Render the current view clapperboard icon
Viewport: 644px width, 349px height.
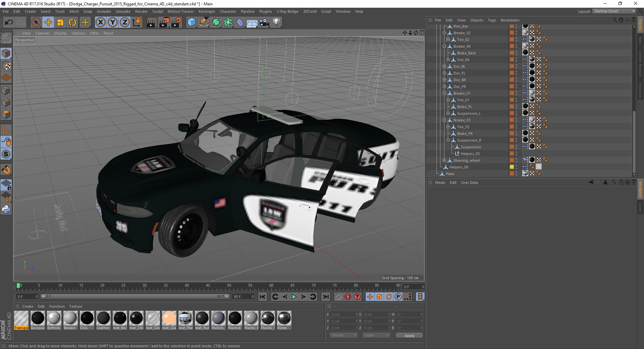pos(152,22)
